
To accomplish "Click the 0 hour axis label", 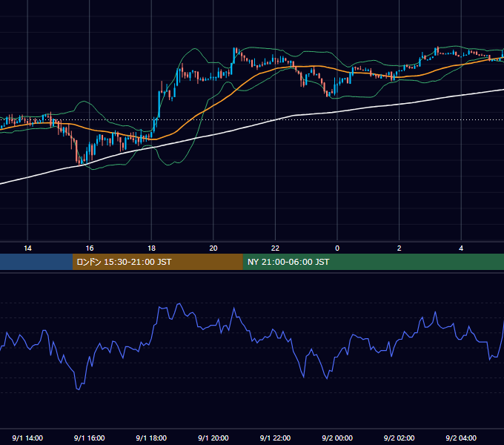I will click(337, 248).
